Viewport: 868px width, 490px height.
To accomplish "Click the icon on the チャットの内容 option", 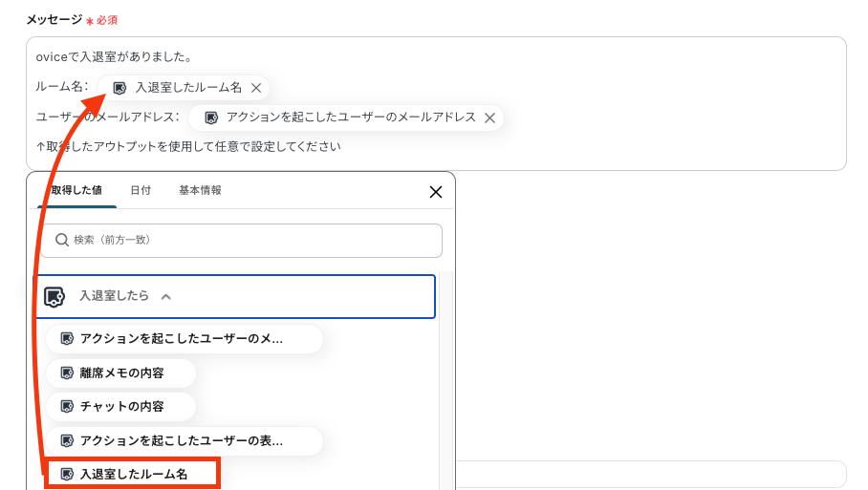I will [x=67, y=407].
